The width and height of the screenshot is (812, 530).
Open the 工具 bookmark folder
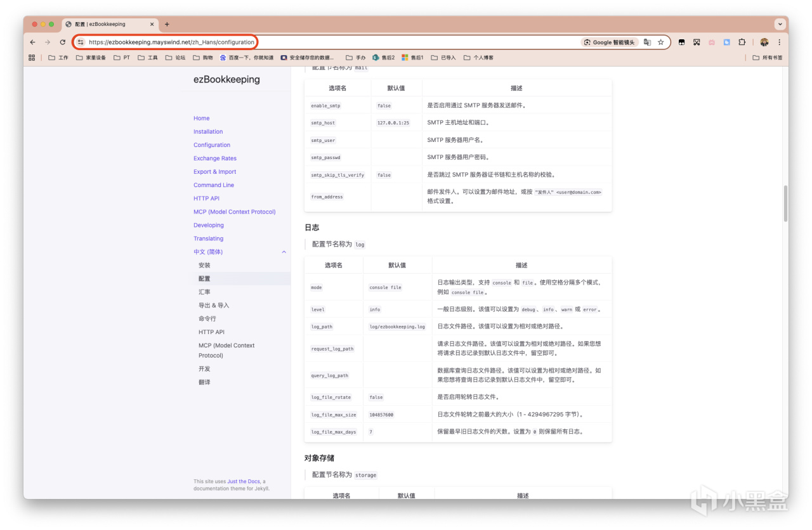(148, 58)
